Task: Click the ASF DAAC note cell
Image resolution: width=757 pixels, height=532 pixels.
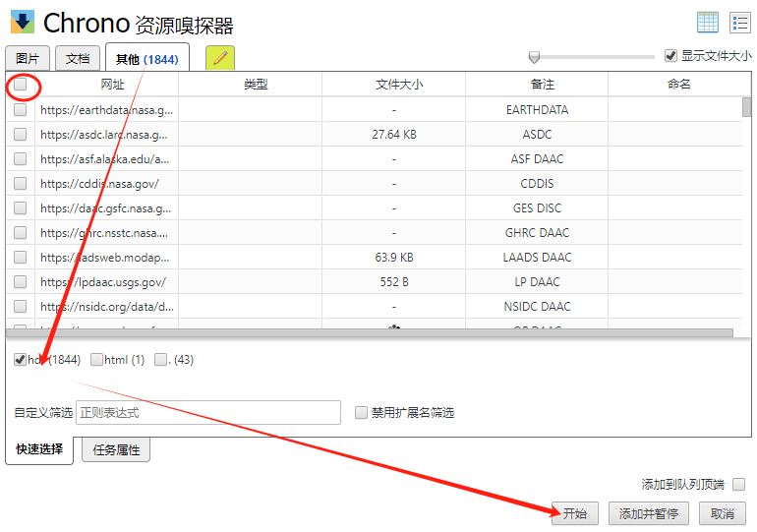Action: click(x=537, y=159)
